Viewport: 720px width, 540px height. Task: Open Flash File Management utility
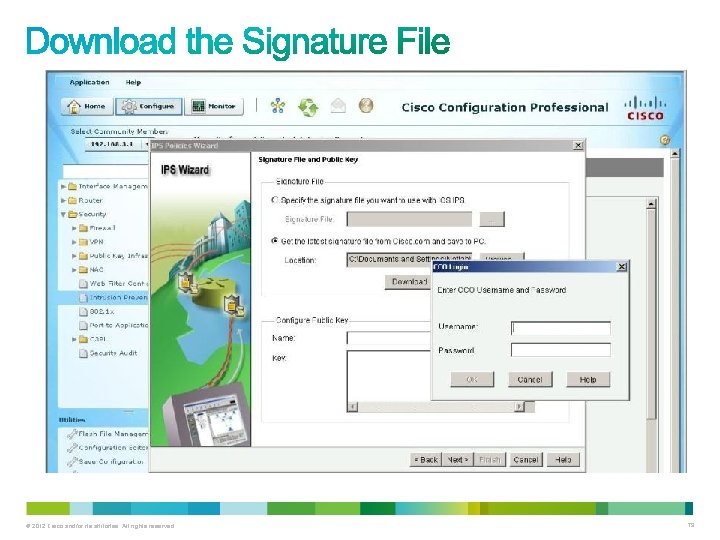point(108,434)
